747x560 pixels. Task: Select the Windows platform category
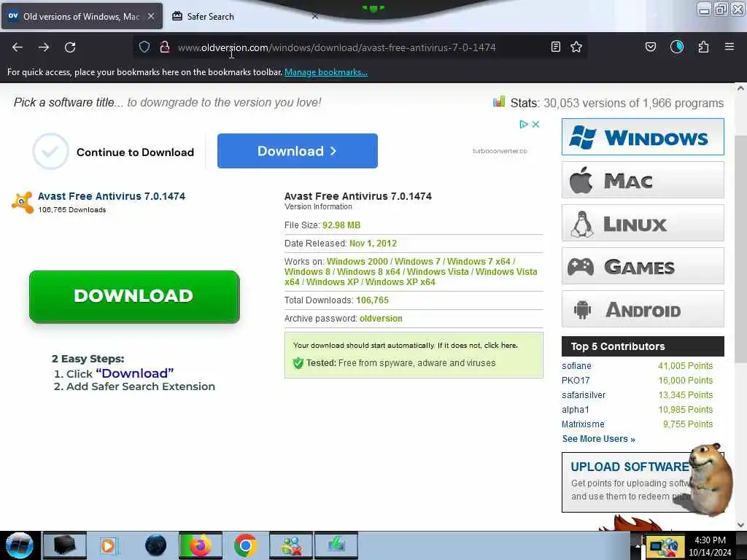643,137
